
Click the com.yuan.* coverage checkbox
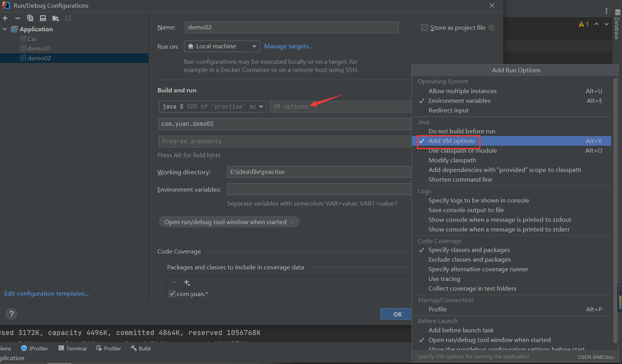172,294
